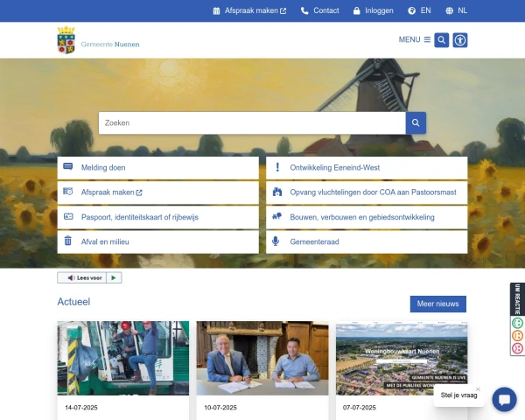Click the Stel je vraag chat prompt
This screenshot has width=525, height=420.
click(x=458, y=395)
